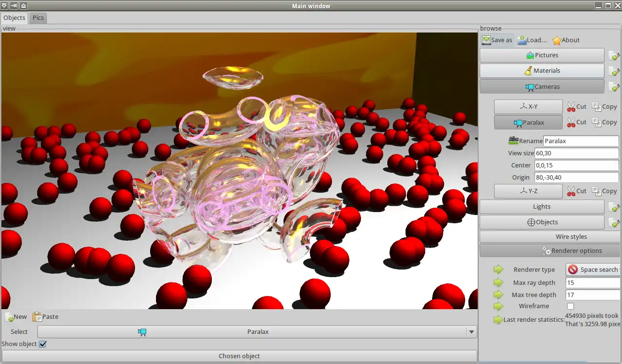Collapse the Renderer options section

[550, 251]
